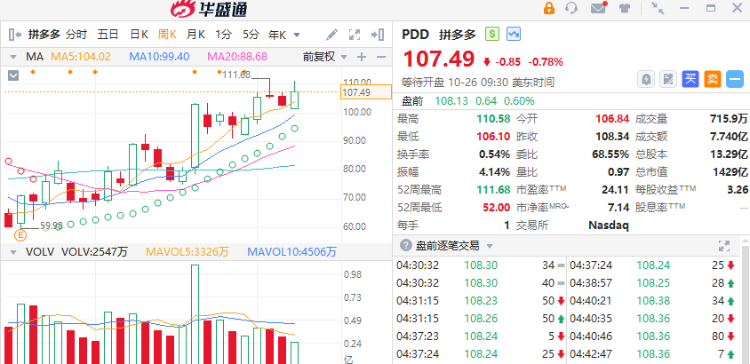Open the MA indicator dropdown arrow

point(13,57)
